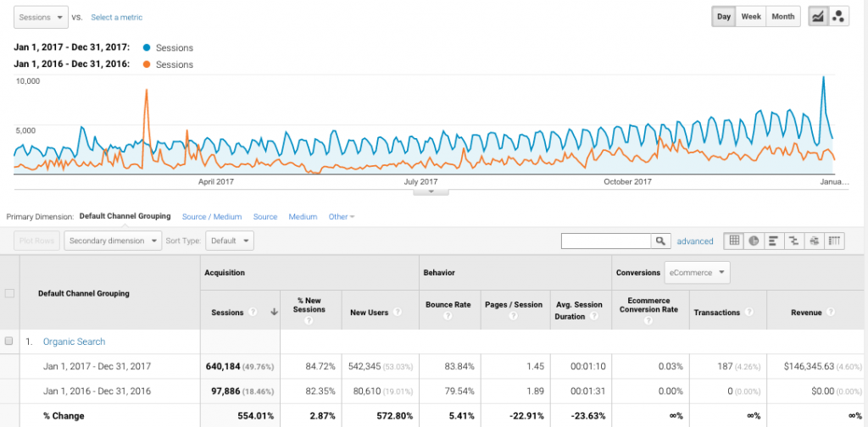This screenshot has height=427, width=868.
Task: Switch chart granularity to Week
Action: point(751,17)
